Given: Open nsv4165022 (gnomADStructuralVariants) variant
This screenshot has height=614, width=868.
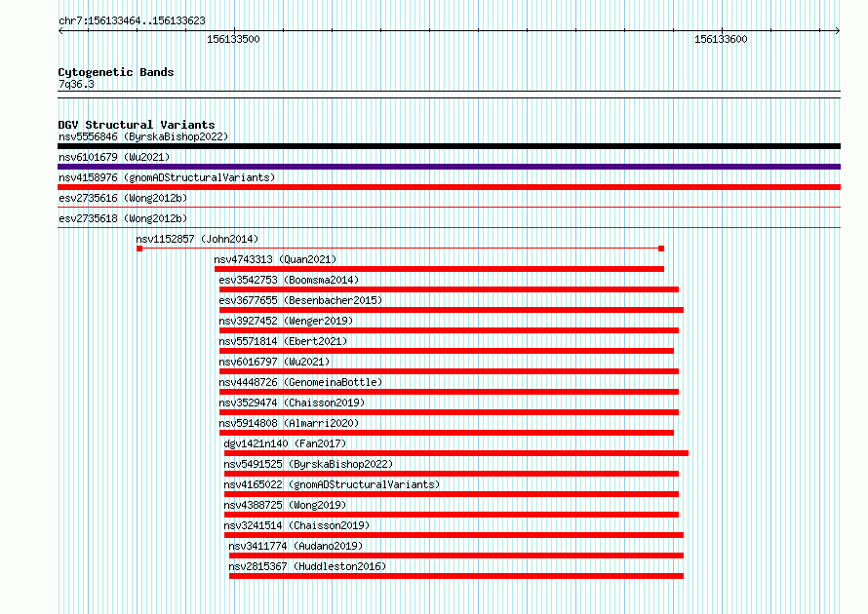Looking at the screenshot, I should tap(332, 484).
